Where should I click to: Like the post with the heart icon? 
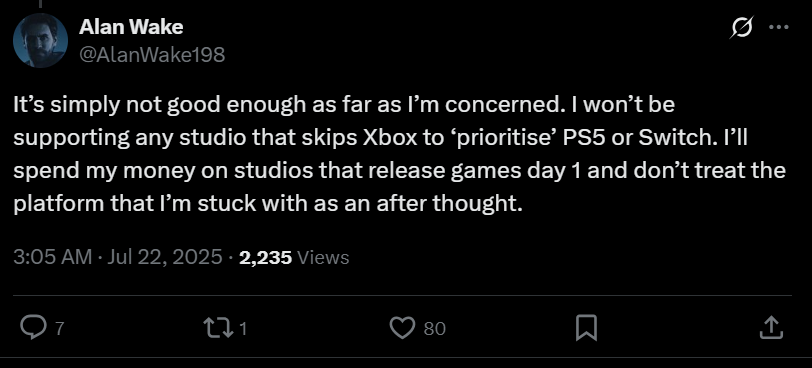pyautogui.click(x=402, y=328)
